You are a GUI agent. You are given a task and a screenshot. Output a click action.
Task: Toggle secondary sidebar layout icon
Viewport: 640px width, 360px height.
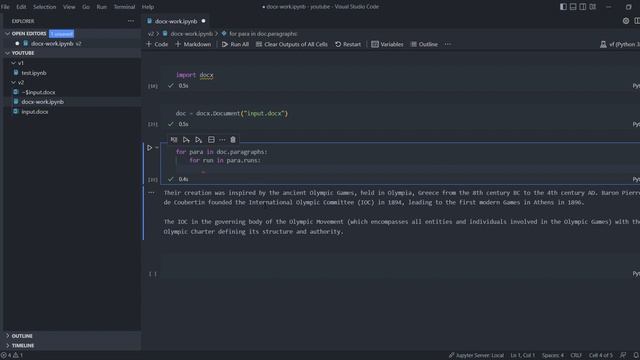[583, 7]
